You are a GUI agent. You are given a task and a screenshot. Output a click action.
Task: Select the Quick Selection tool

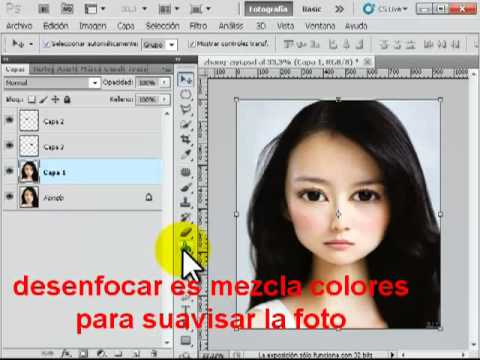click(x=186, y=125)
